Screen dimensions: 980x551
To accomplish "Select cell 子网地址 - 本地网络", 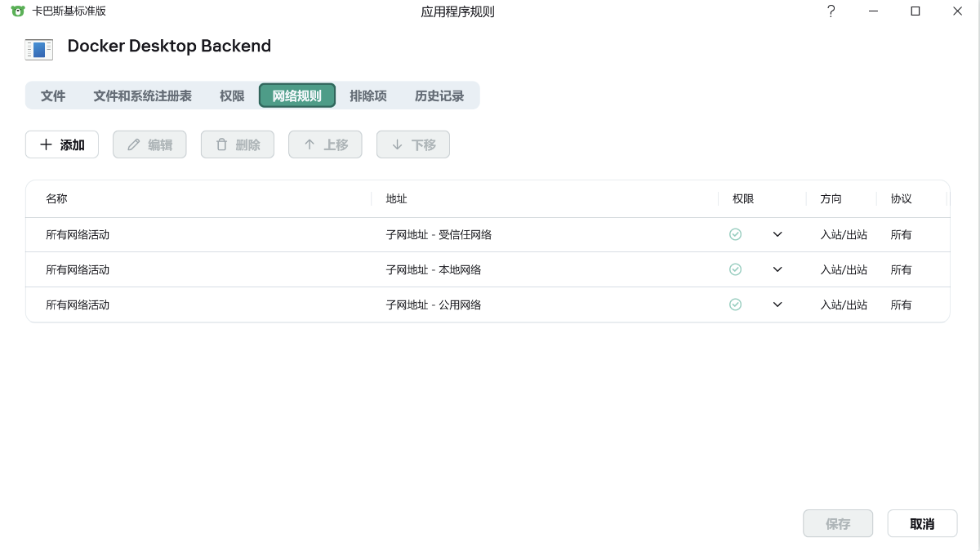I will tap(433, 269).
